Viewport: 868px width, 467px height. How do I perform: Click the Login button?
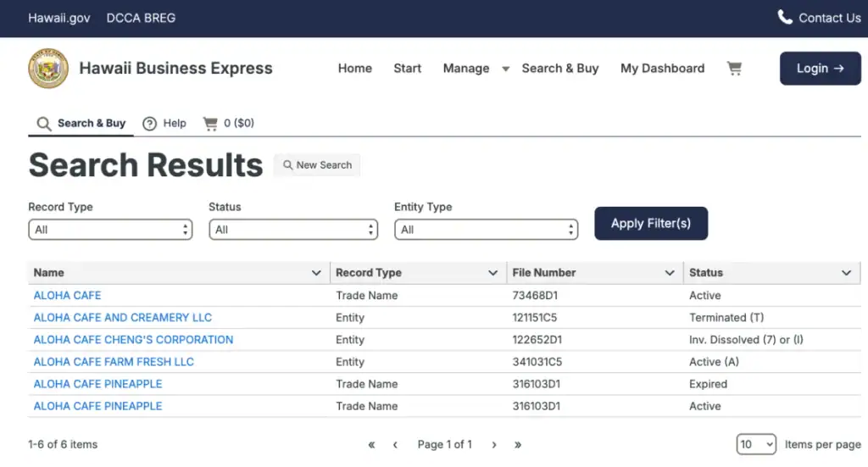(821, 69)
